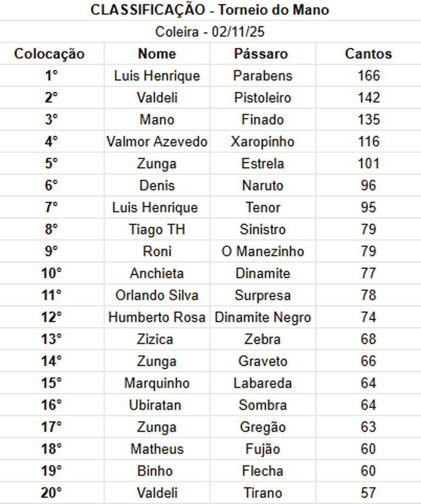Click the 5° placement cell
The height and width of the screenshot is (504, 421).
[52, 163]
